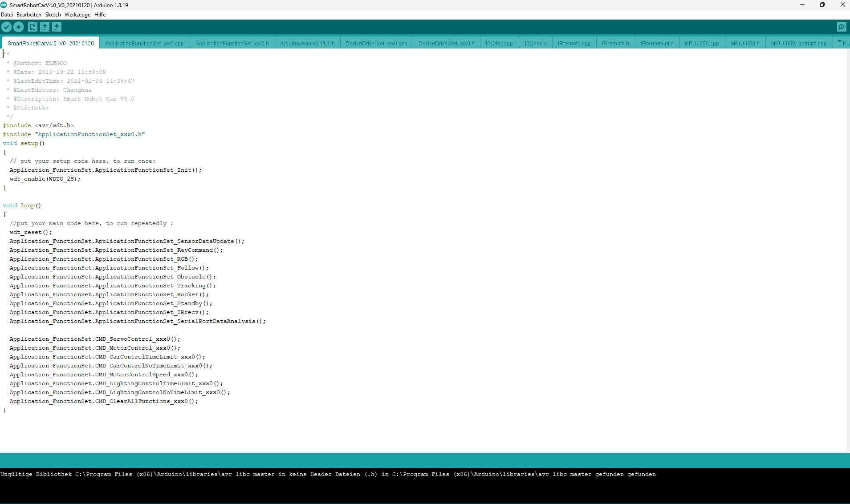The width and height of the screenshot is (850, 504).
Task: Switch to MPU6050.cpp tab
Action: (702, 43)
